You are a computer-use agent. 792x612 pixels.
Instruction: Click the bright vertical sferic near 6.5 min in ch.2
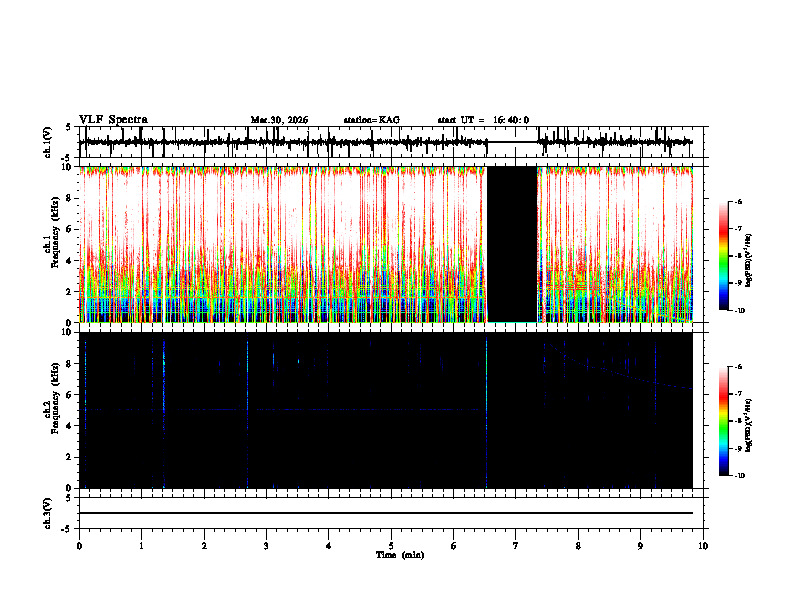486,410
